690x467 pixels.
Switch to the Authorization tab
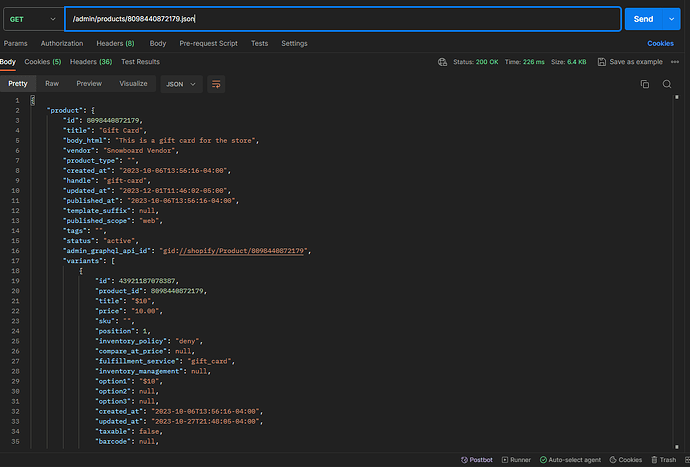(62, 44)
